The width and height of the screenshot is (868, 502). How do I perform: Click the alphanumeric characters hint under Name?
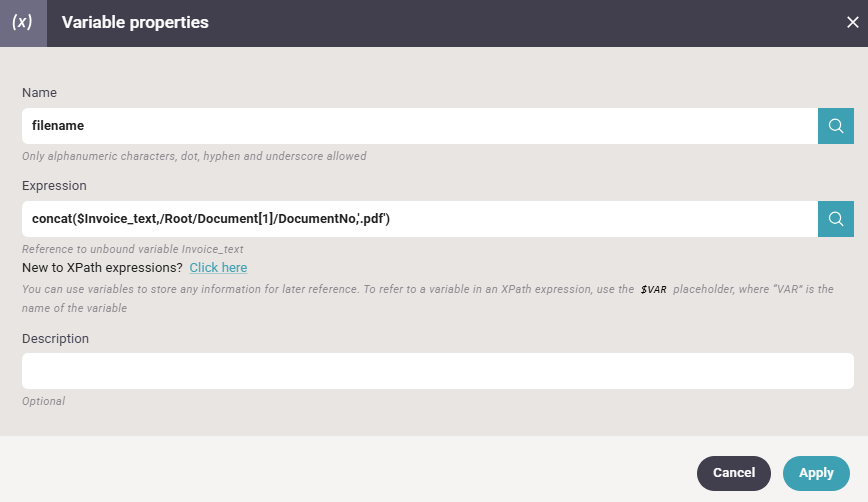coord(194,156)
